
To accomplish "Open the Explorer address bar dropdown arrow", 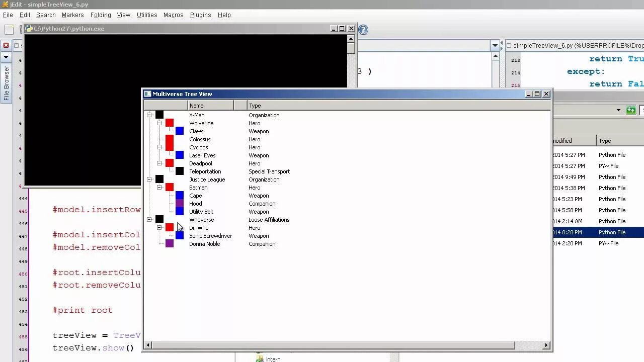I will point(618,110).
